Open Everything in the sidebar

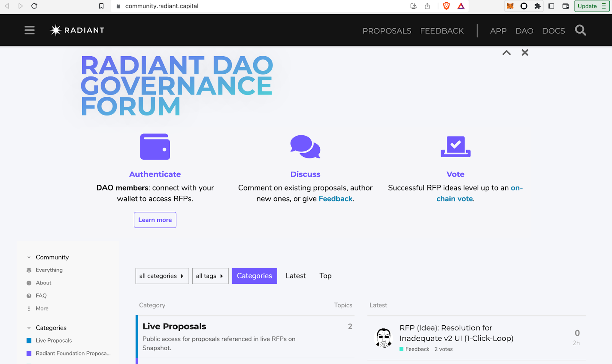[49, 270]
